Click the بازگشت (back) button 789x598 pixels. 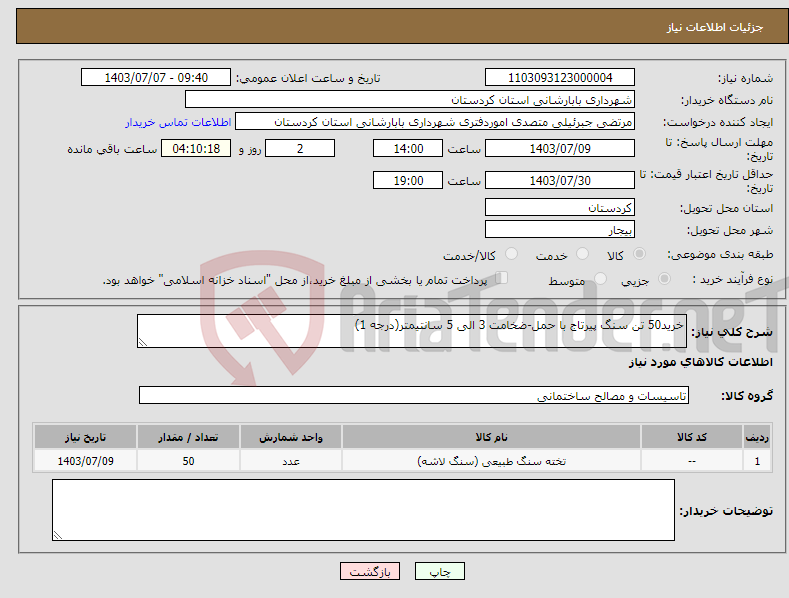point(370,571)
